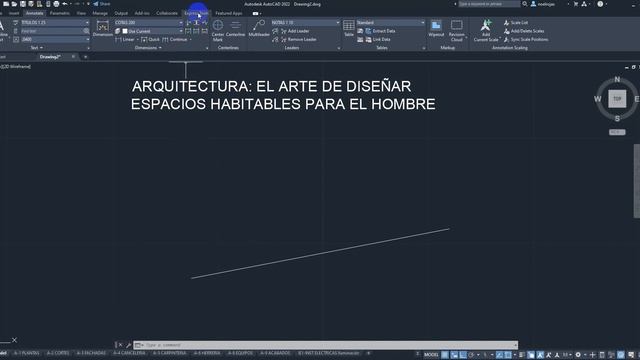Open the A-3 FACHADAS layout tab
The width and height of the screenshot is (640, 360).
(91, 353)
